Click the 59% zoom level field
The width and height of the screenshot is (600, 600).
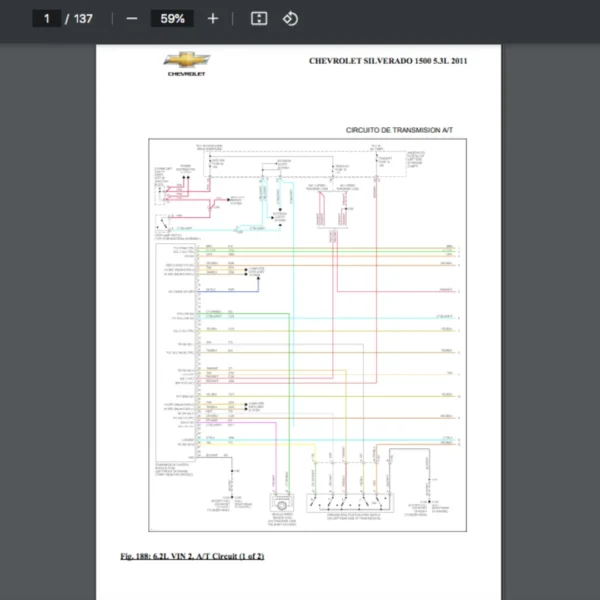(x=172, y=19)
